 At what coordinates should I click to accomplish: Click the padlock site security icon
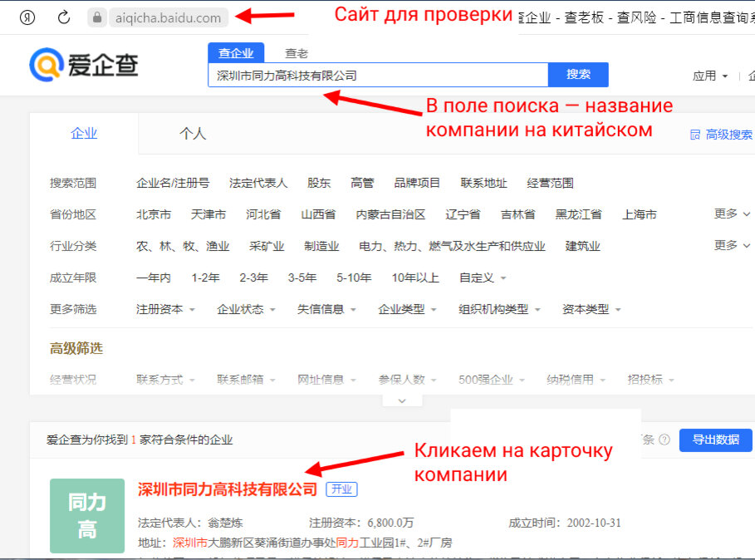click(97, 17)
